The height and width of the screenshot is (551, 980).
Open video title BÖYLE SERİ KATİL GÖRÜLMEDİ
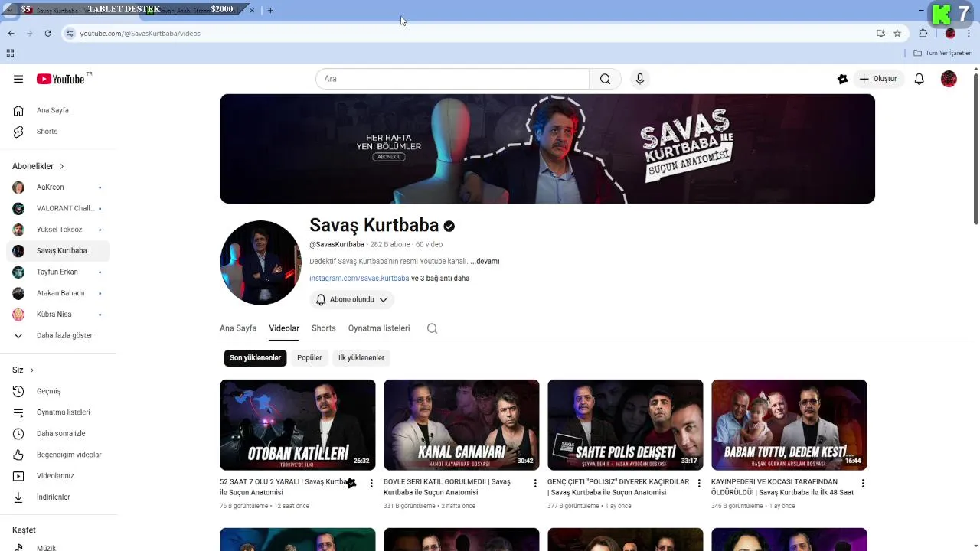click(447, 487)
